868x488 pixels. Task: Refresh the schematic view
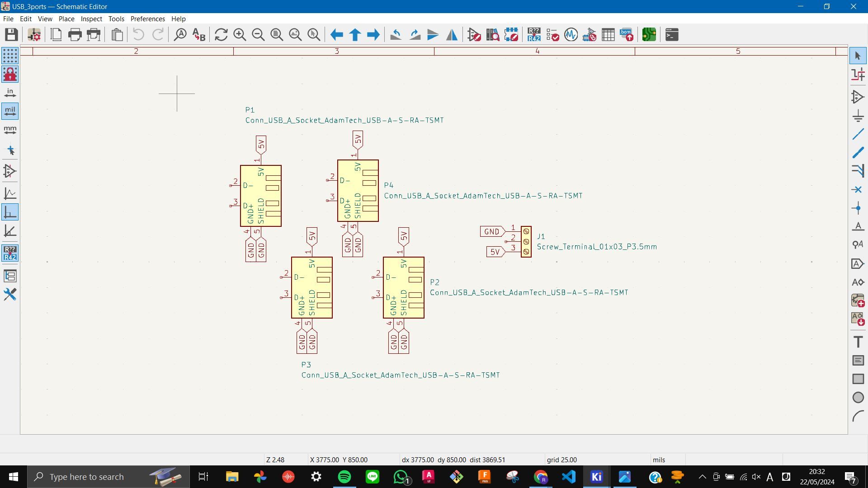(221, 35)
